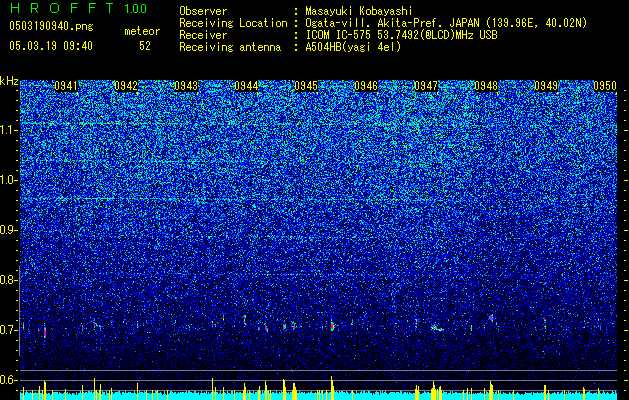Click the red meteor echo near 0948
Screen dimensions: 629x400
coord(491,317)
